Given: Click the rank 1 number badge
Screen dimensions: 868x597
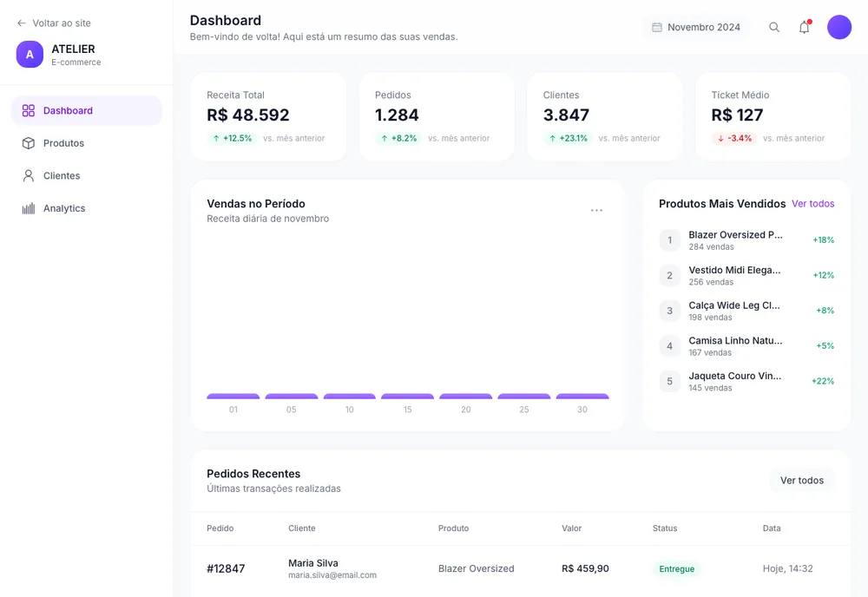Looking at the screenshot, I should click(670, 240).
